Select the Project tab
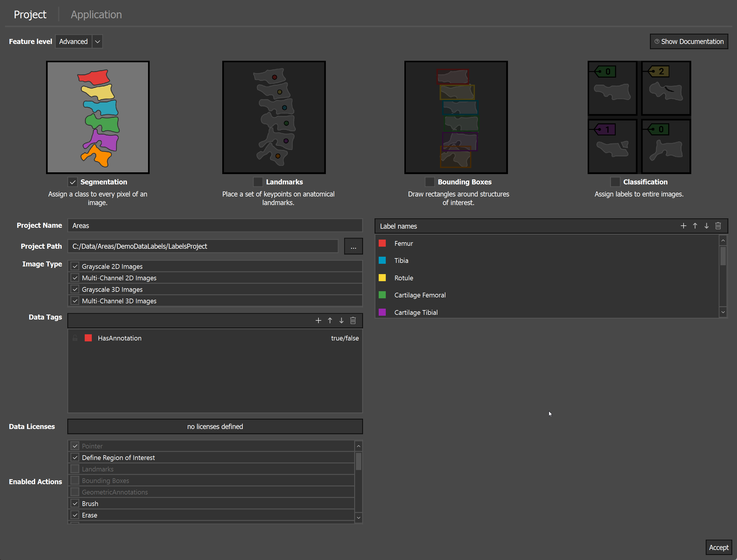This screenshot has height=560, width=737. (x=30, y=15)
